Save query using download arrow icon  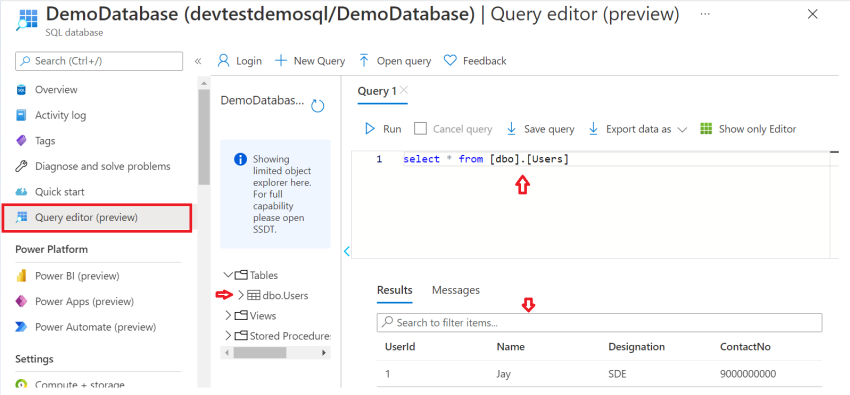(x=511, y=129)
